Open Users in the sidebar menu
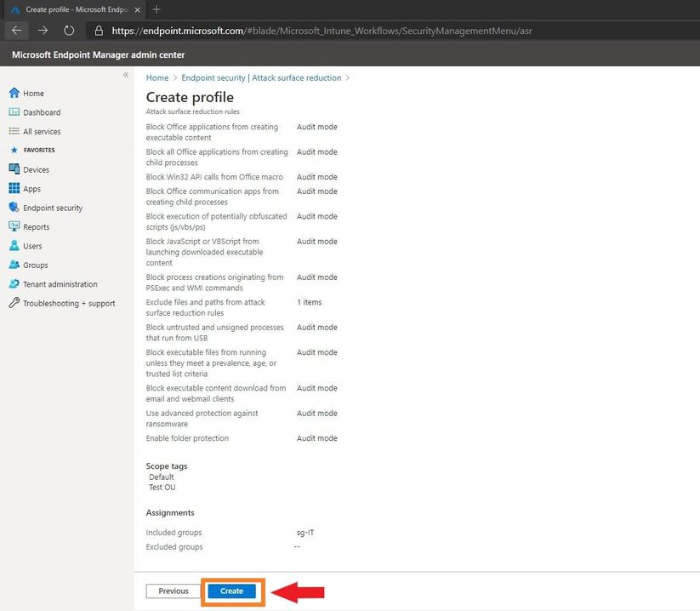 [x=32, y=246]
